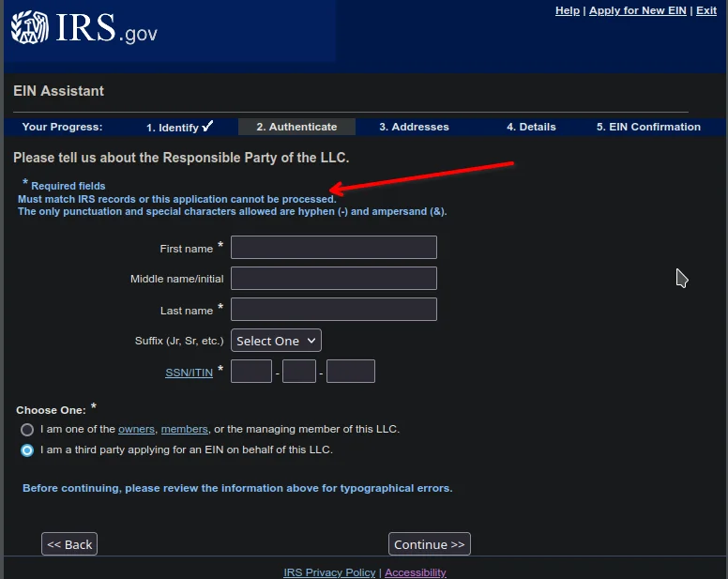
Task: Click 'Must match IRS records' notice text
Action: tap(177, 199)
